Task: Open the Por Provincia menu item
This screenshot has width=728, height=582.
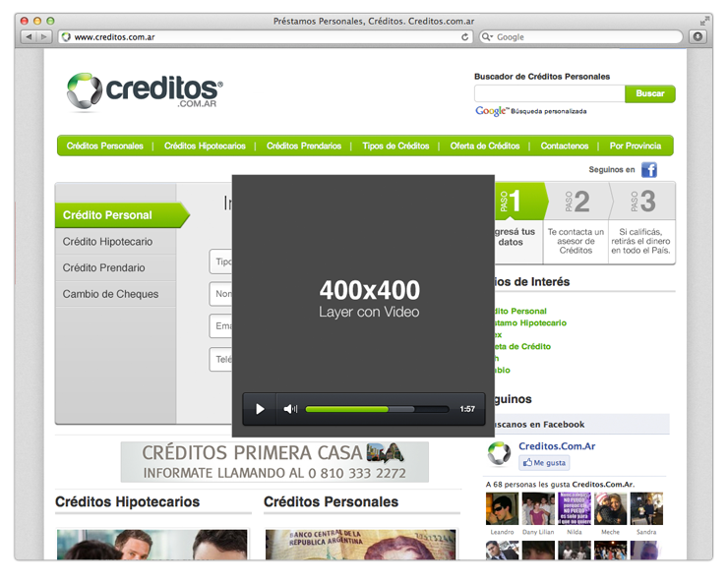Action: pos(636,145)
